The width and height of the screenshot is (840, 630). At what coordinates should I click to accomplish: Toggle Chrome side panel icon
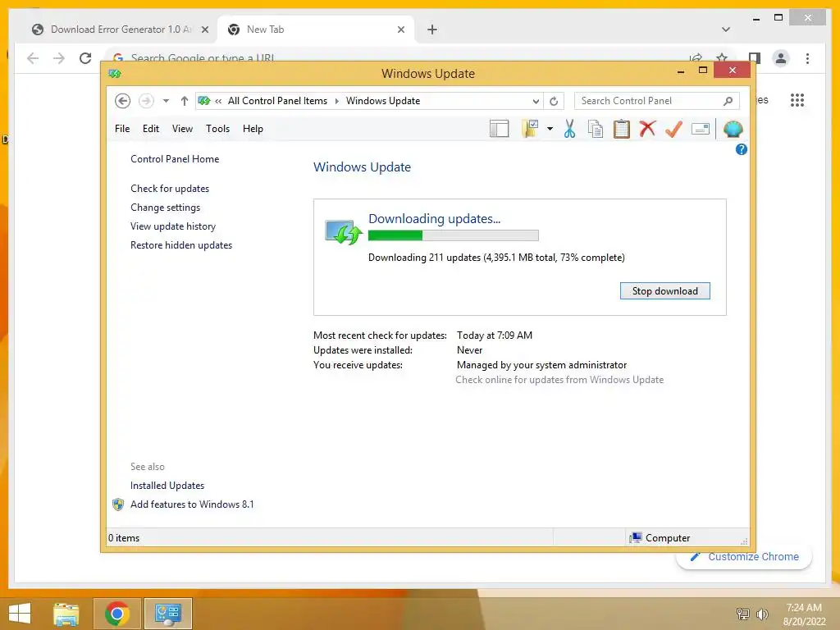coord(755,58)
